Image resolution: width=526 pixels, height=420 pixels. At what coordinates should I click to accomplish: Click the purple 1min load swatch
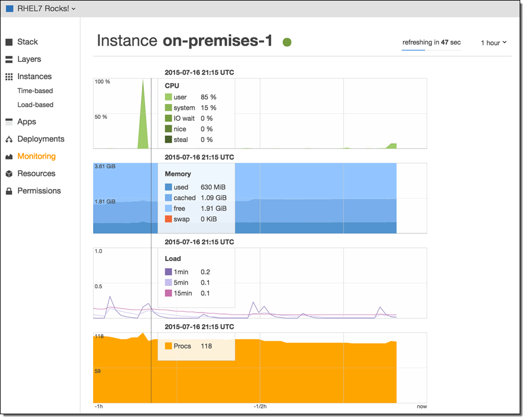click(168, 272)
